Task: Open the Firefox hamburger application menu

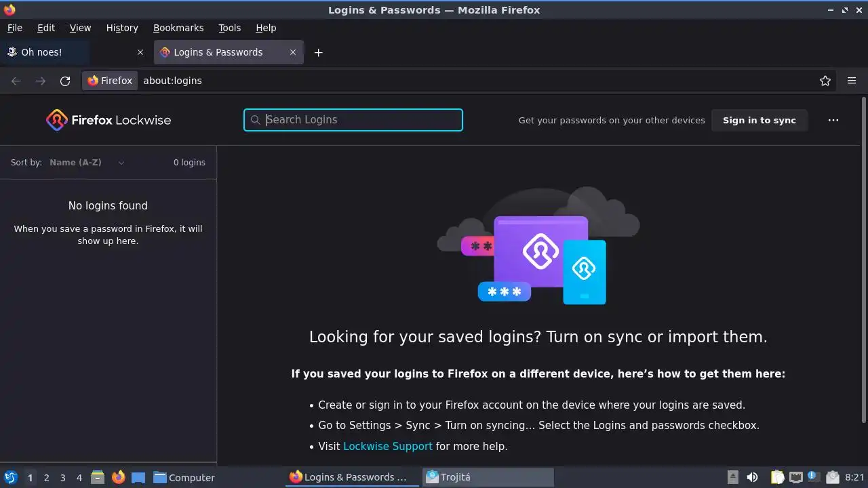Action: click(x=852, y=81)
